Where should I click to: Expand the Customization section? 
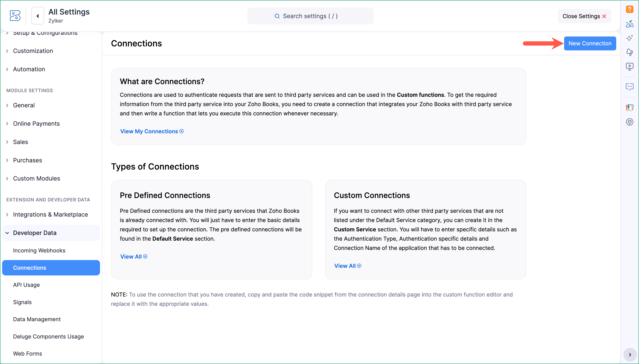pyautogui.click(x=33, y=51)
